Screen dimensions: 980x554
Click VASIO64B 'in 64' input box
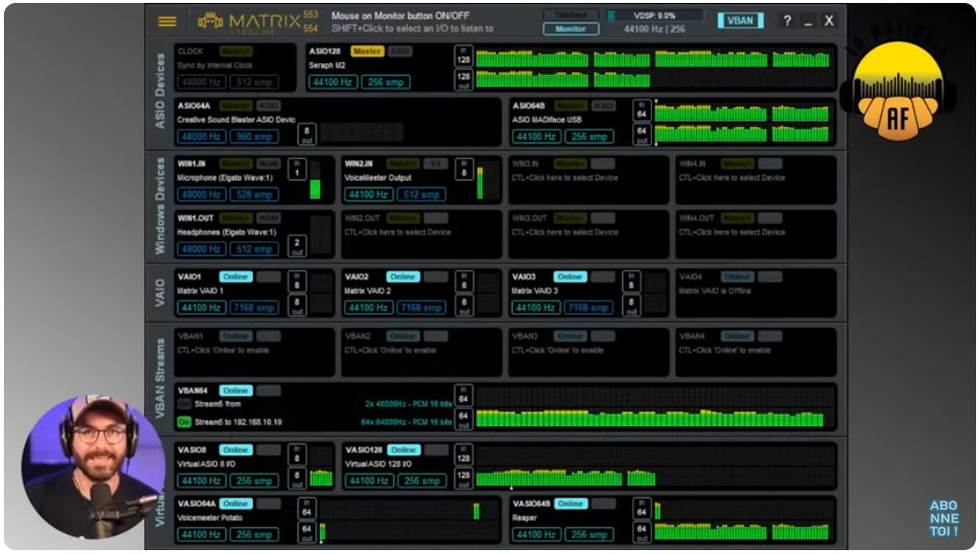coord(641,508)
